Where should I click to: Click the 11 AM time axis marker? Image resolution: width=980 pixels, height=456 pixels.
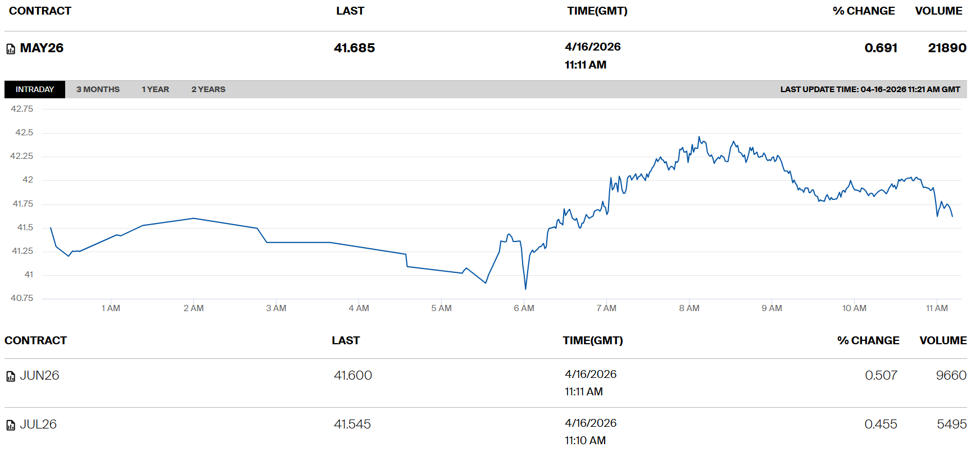937,308
